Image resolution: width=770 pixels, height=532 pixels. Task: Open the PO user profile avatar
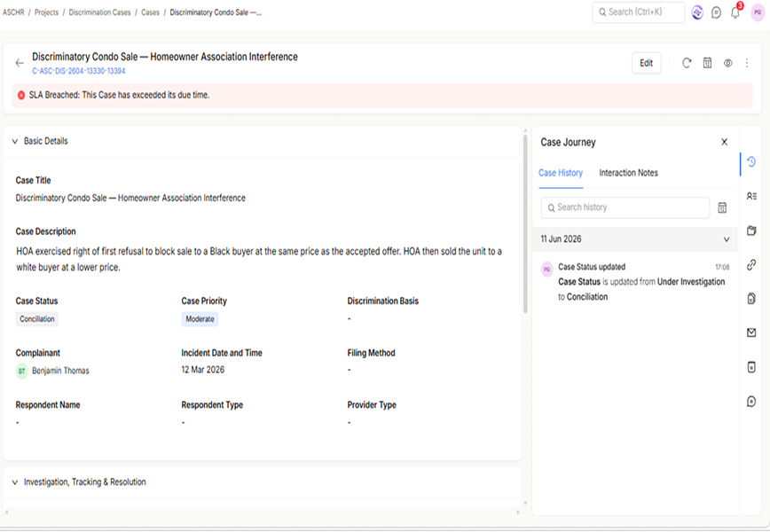(758, 12)
